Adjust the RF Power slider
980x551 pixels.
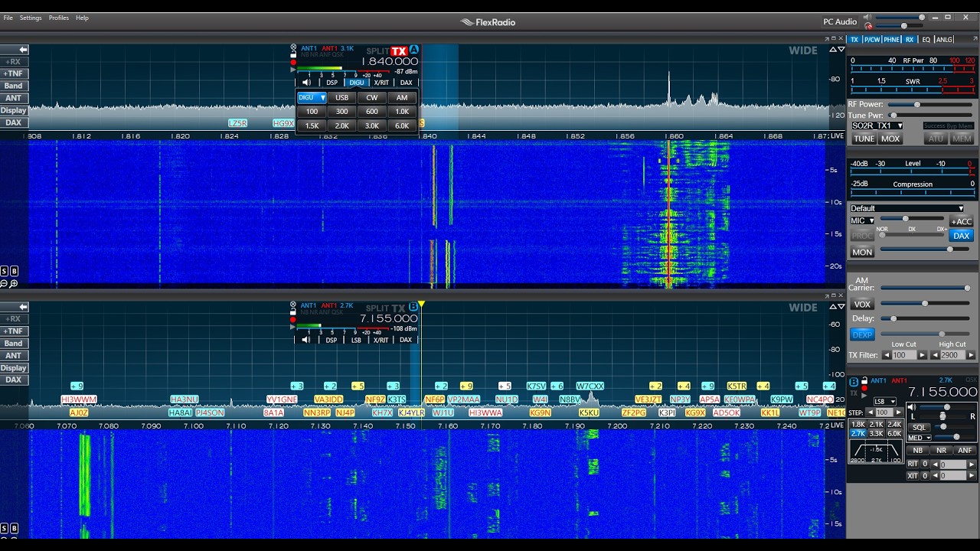coord(930,104)
